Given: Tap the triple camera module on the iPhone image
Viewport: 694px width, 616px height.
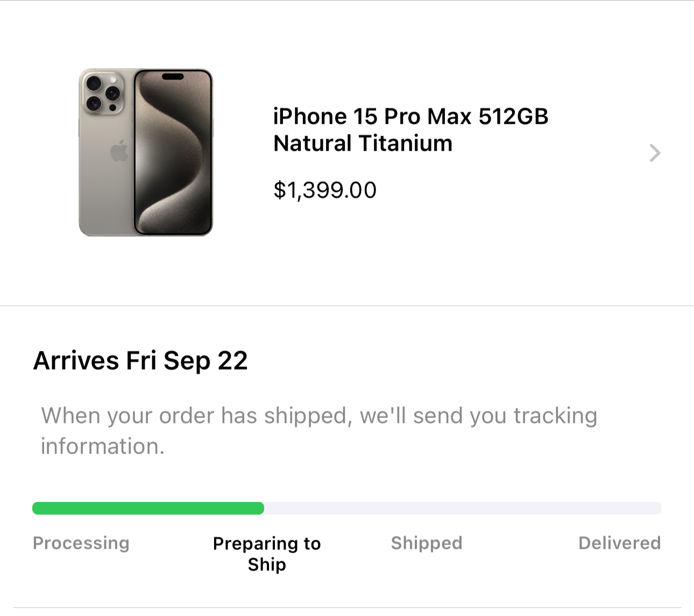Looking at the screenshot, I should [103, 93].
